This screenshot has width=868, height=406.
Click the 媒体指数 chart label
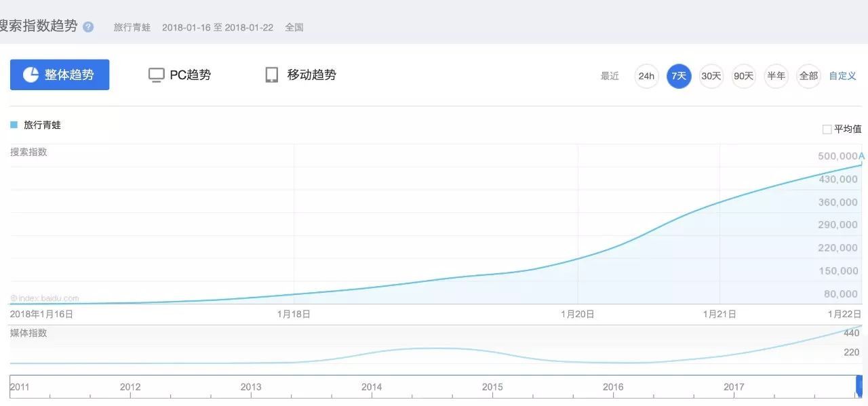(28, 333)
